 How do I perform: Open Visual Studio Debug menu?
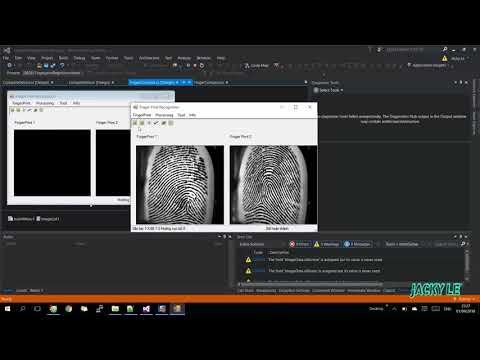tap(79, 58)
